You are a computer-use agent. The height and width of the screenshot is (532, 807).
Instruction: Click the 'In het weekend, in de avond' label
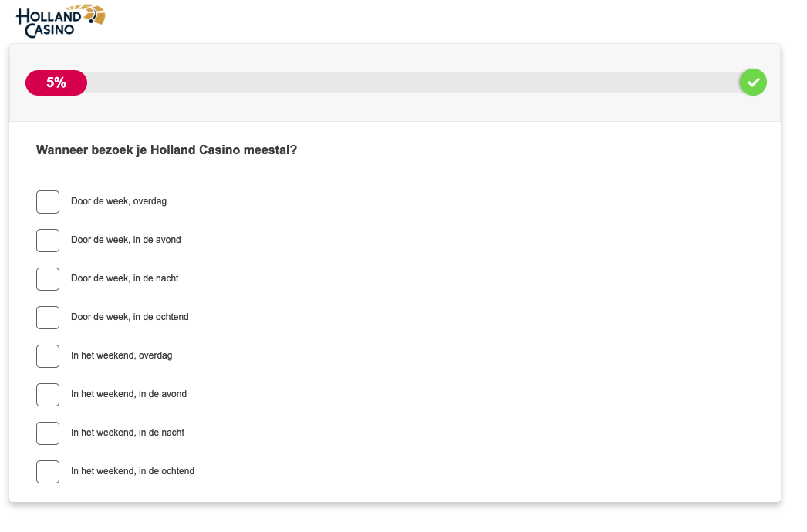pos(129,394)
